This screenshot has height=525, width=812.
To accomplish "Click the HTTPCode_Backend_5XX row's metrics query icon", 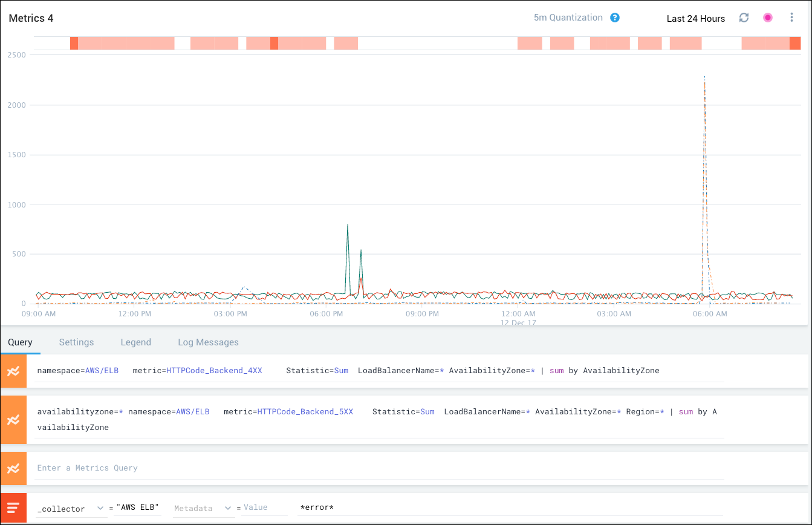I will tap(14, 419).
